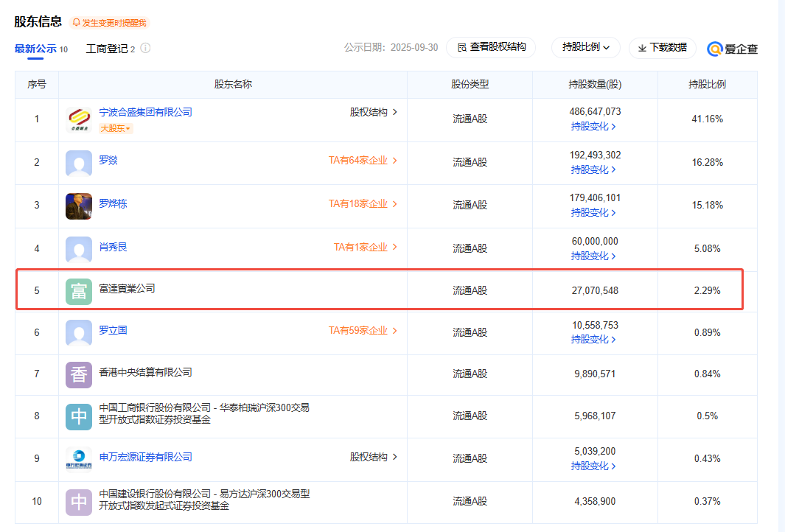Expand the 大股东 tag below 宁波合盛集团
The height and width of the screenshot is (532, 785).
tap(114, 127)
